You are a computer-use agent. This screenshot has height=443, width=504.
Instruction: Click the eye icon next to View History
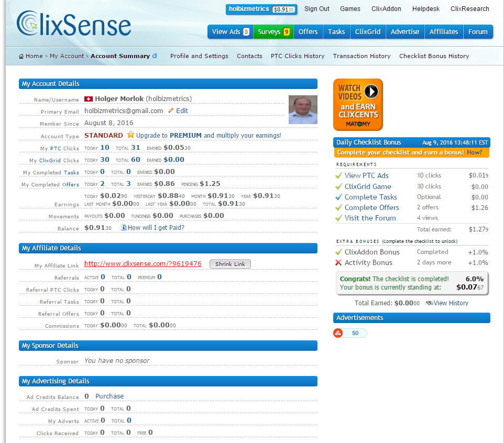pyautogui.click(x=429, y=303)
